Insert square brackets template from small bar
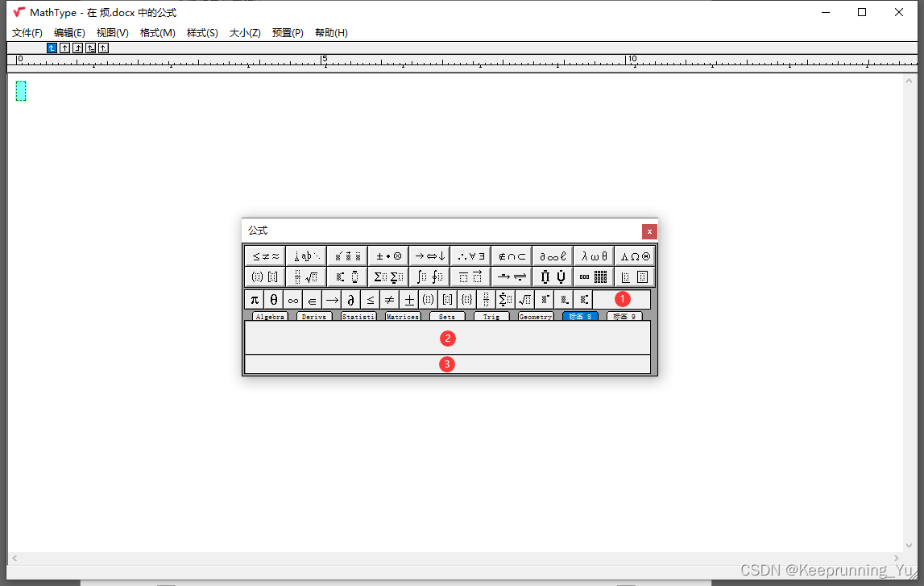The width and height of the screenshot is (924, 586). pyautogui.click(x=447, y=300)
